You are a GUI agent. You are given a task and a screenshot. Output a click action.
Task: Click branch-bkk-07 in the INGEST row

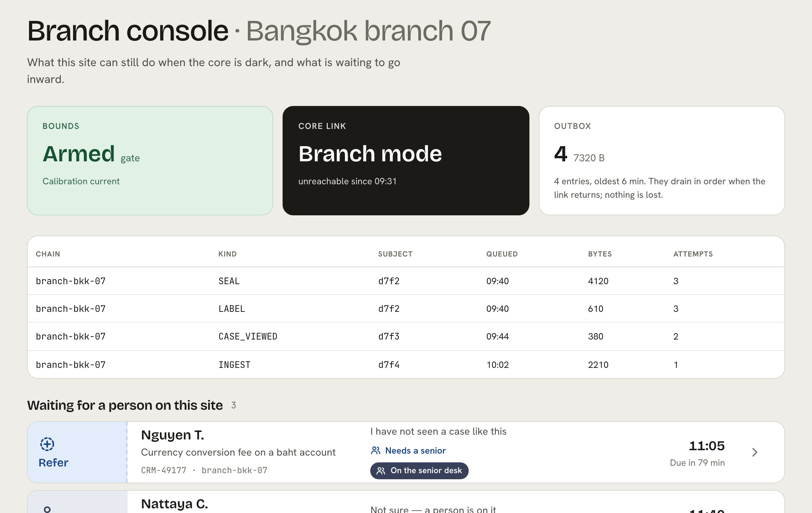pyautogui.click(x=70, y=364)
